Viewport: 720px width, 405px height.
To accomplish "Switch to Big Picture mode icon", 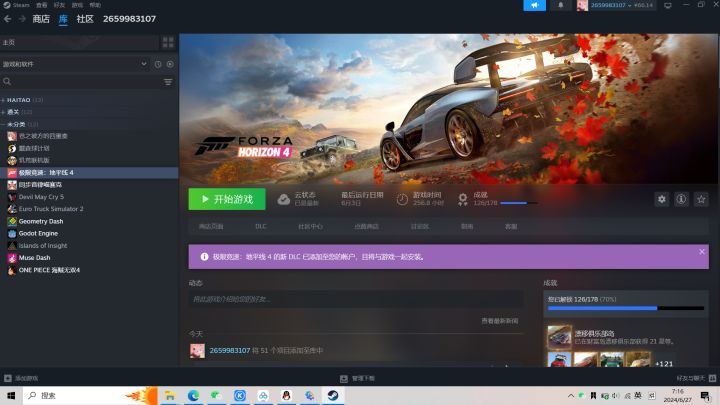I will click(x=668, y=5).
